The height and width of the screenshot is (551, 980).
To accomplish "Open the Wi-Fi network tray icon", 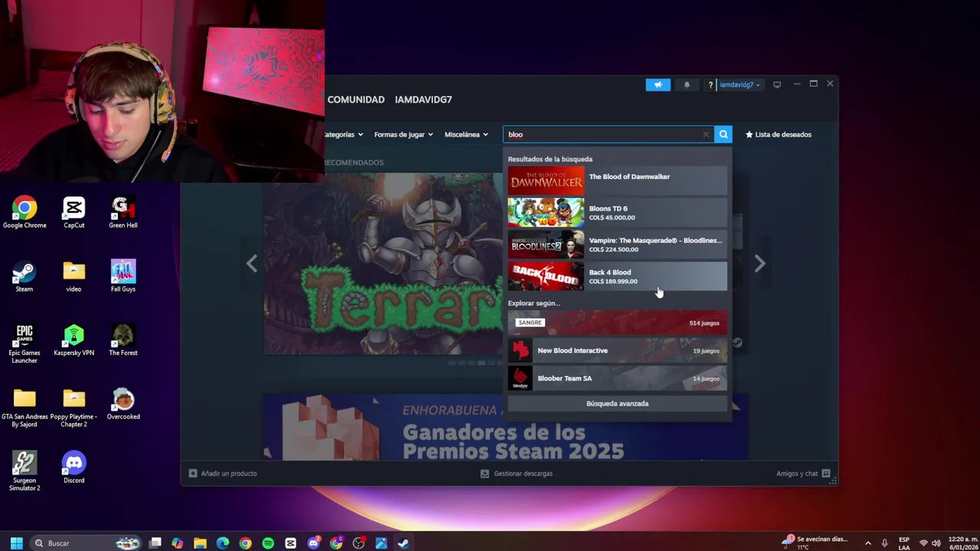I will pyautogui.click(x=923, y=543).
